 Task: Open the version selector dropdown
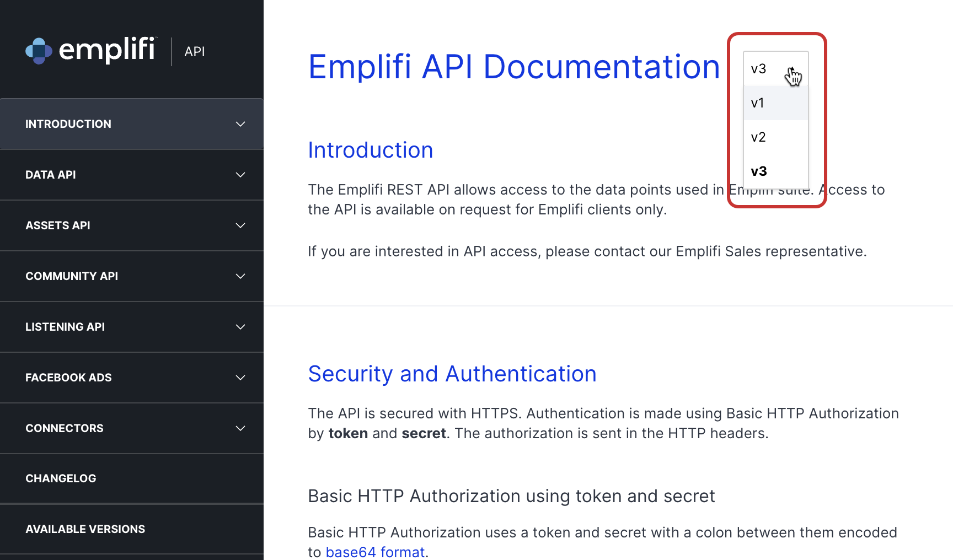[x=775, y=69]
